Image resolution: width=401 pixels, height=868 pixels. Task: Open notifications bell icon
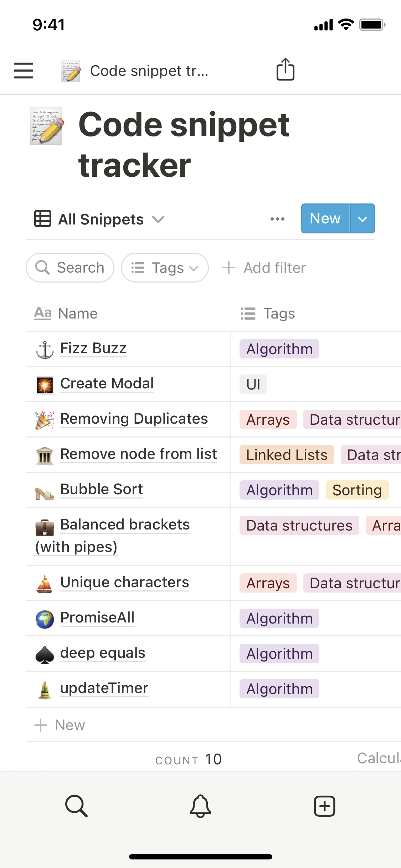pyautogui.click(x=200, y=806)
